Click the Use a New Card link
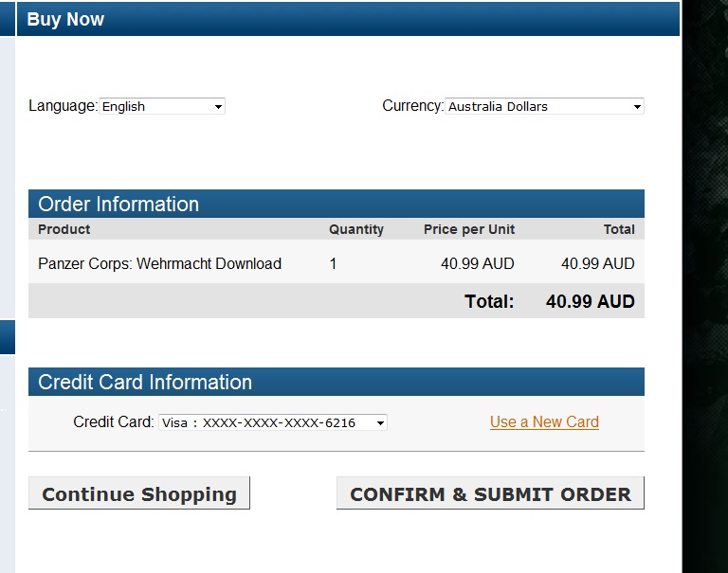 [544, 421]
